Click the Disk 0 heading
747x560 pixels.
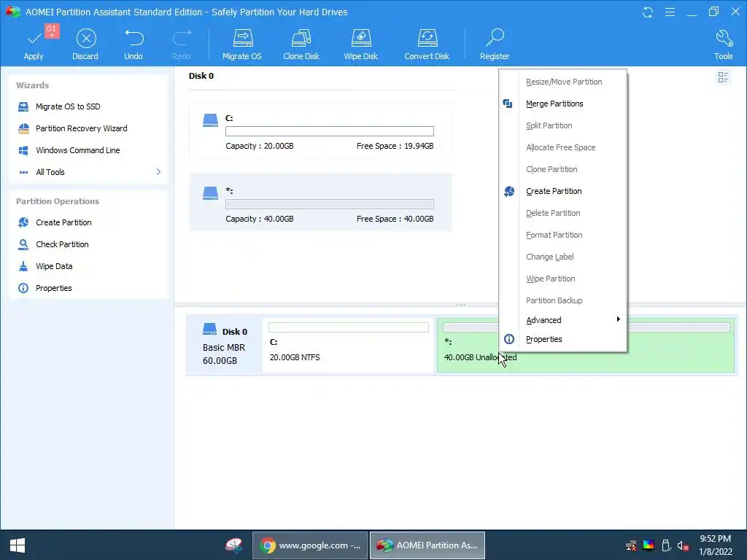(201, 76)
